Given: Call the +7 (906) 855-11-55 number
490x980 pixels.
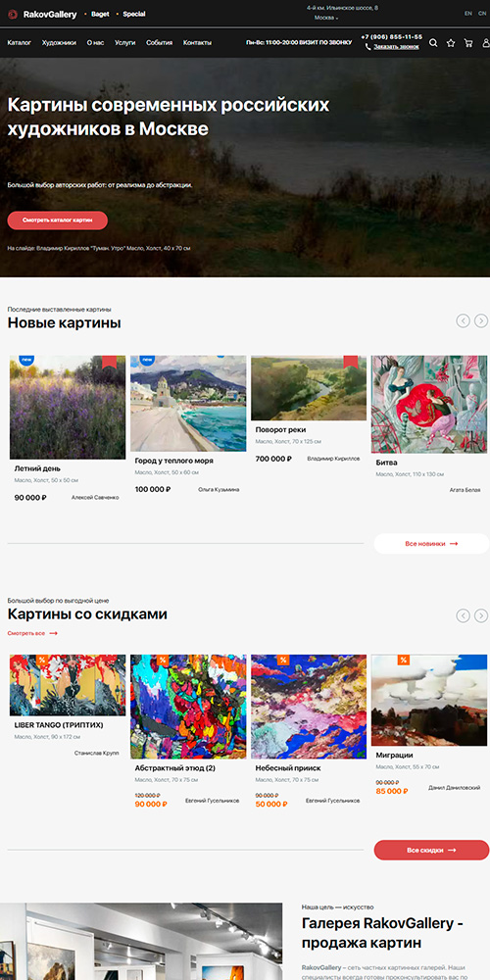Looking at the screenshot, I should 391,37.
